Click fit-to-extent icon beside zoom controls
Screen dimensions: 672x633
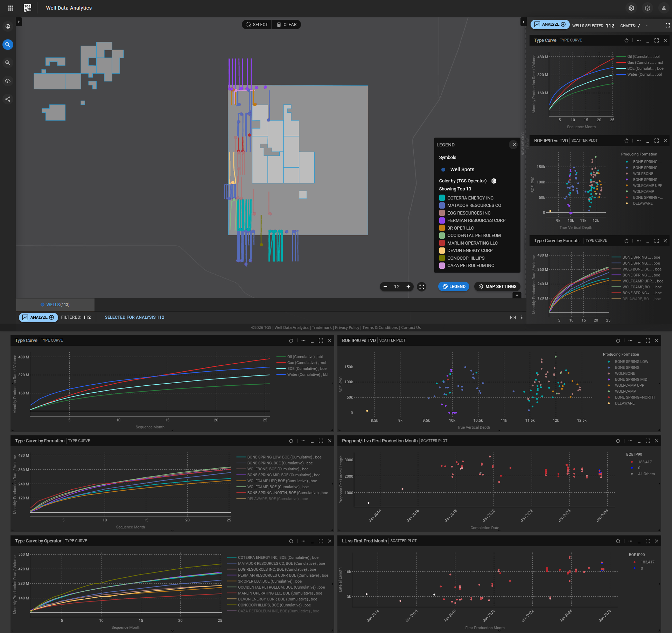pyautogui.click(x=422, y=287)
